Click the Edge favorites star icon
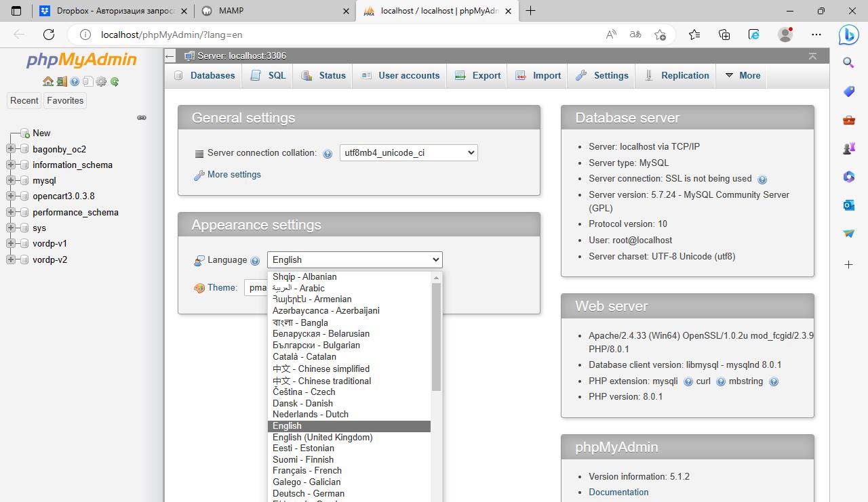The width and height of the screenshot is (868, 502). (694, 35)
